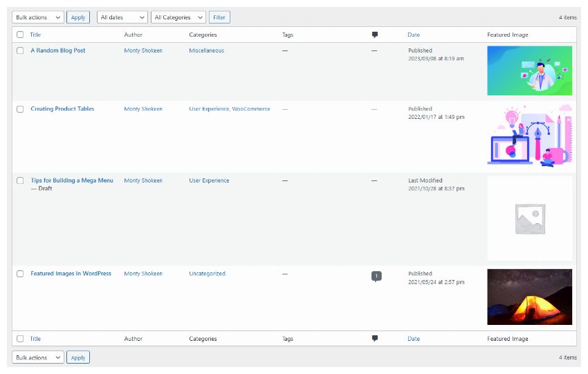Click author Monty Shokeen on A Random Blog Post row
588x374 pixels.
pos(143,50)
